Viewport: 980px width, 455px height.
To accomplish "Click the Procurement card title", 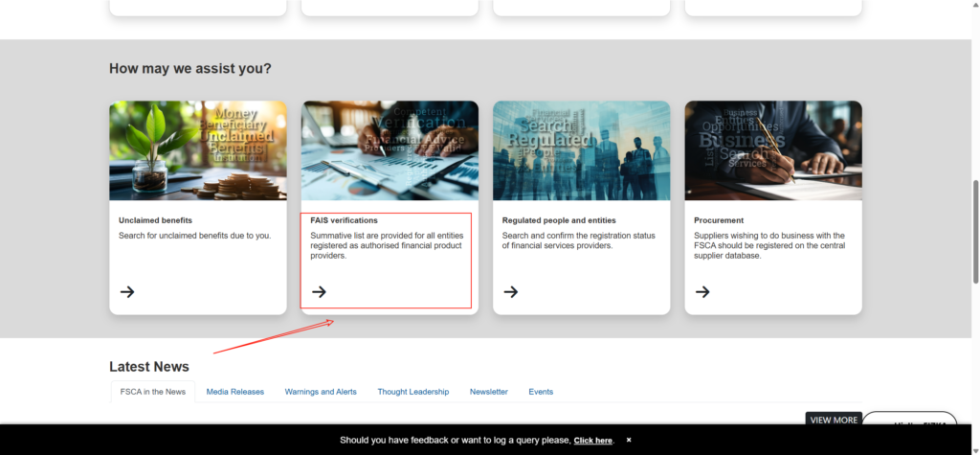I will pos(719,220).
